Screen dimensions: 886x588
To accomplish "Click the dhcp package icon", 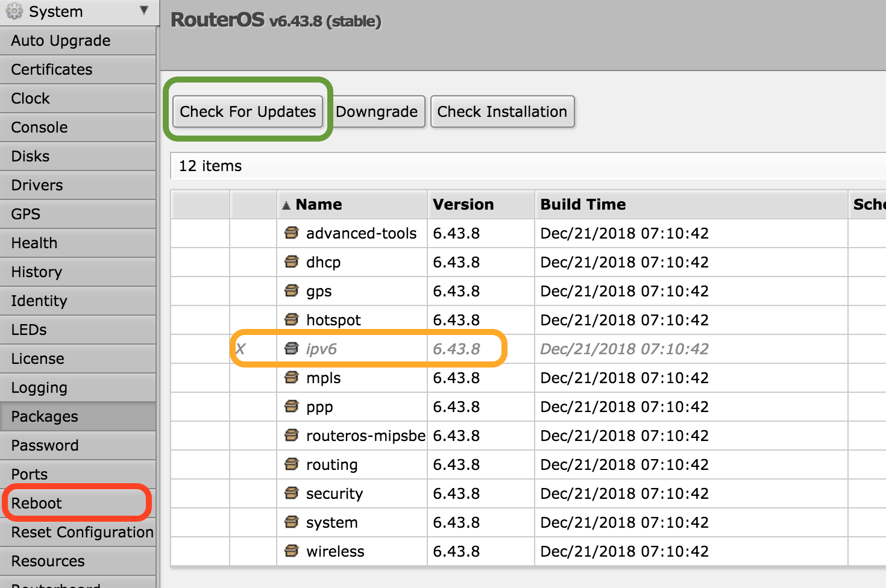I will pyautogui.click(x=292, y=261).
